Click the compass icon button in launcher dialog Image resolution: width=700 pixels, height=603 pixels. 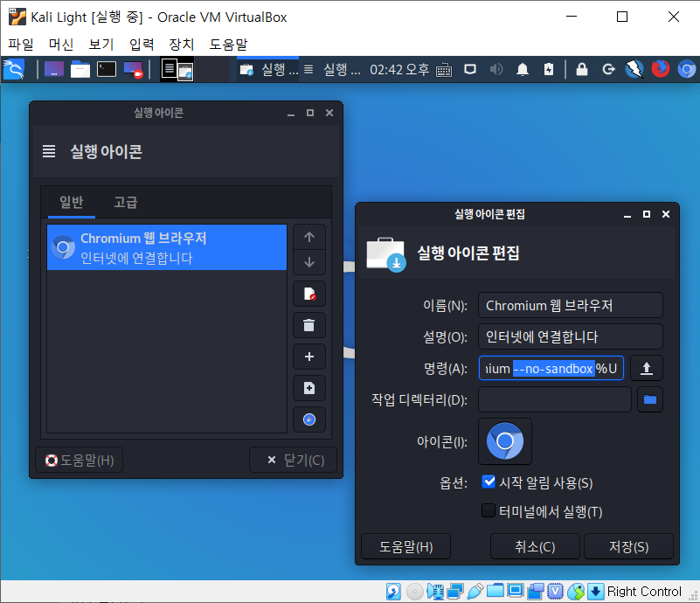pyautogui.click(x=309, y=419)
